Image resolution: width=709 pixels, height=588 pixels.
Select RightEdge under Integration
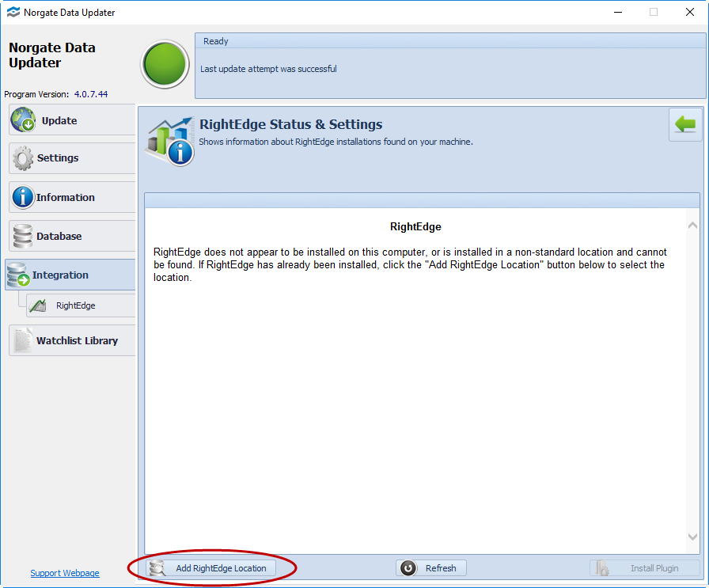click(81, 305)
